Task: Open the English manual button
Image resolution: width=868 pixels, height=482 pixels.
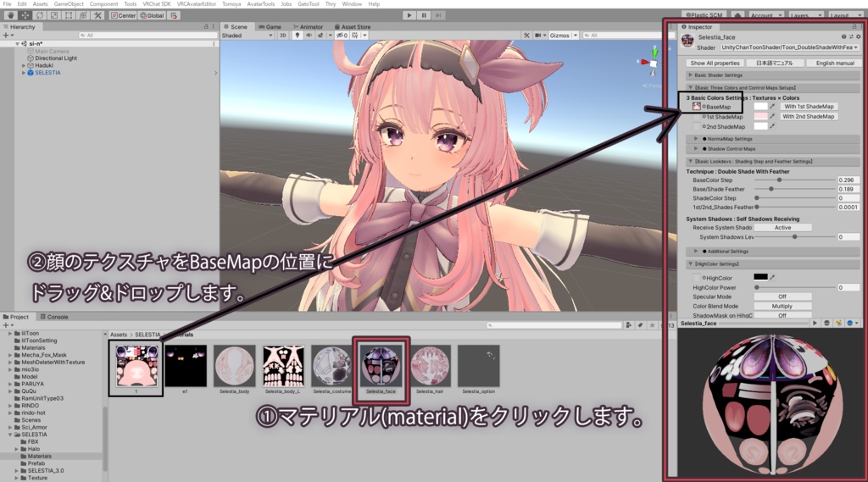Action: pos(835,63)
